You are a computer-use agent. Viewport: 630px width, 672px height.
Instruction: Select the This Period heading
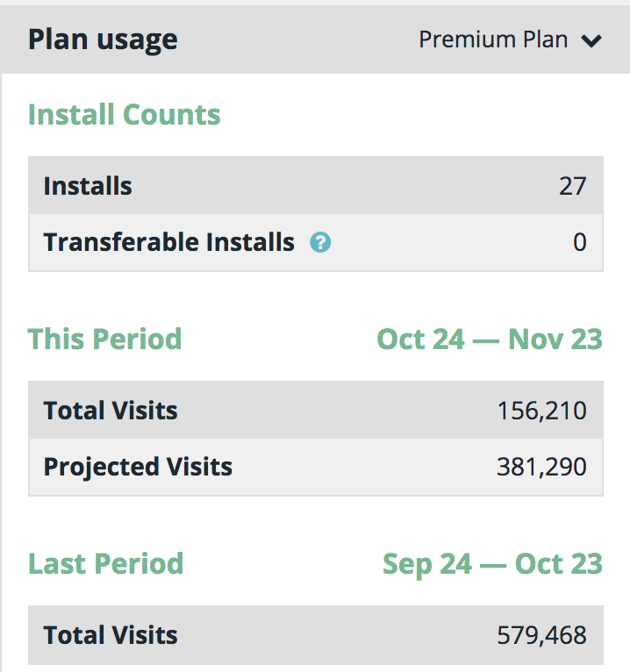(x=105, y=340)
